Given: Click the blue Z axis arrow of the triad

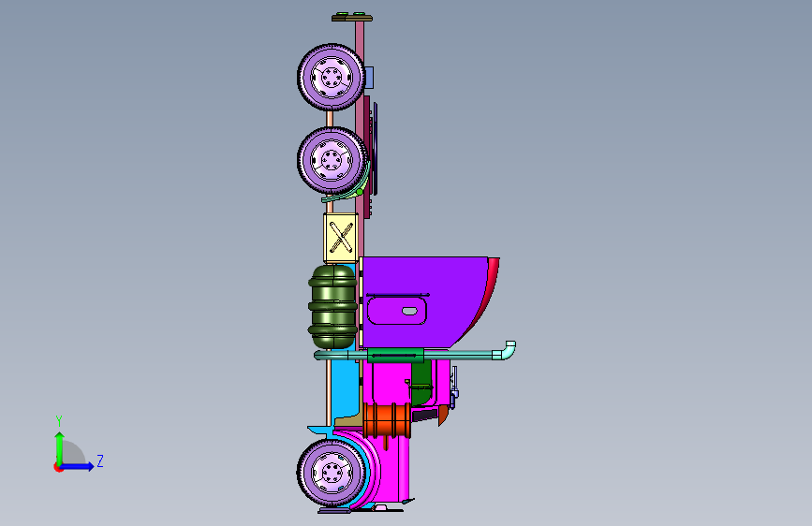Looking at the screenshot, I should coord(78,466).
